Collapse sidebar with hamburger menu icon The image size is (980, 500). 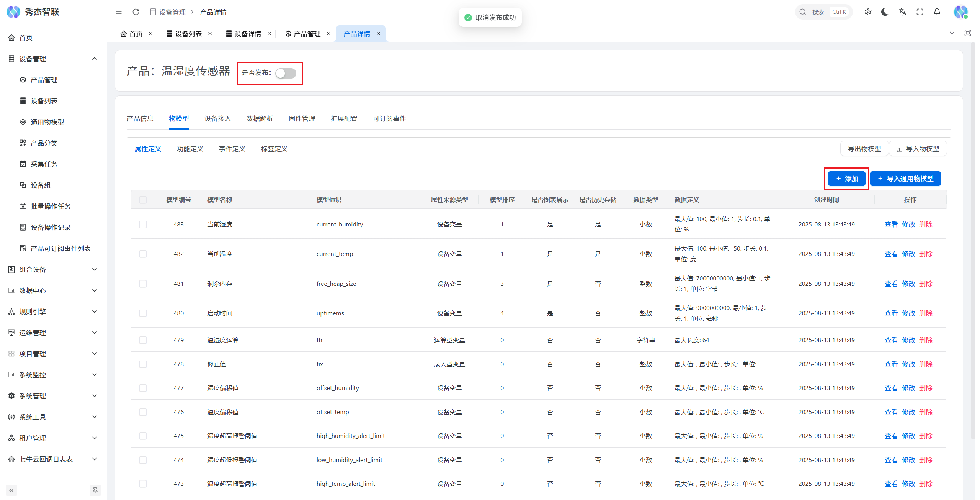119,12
